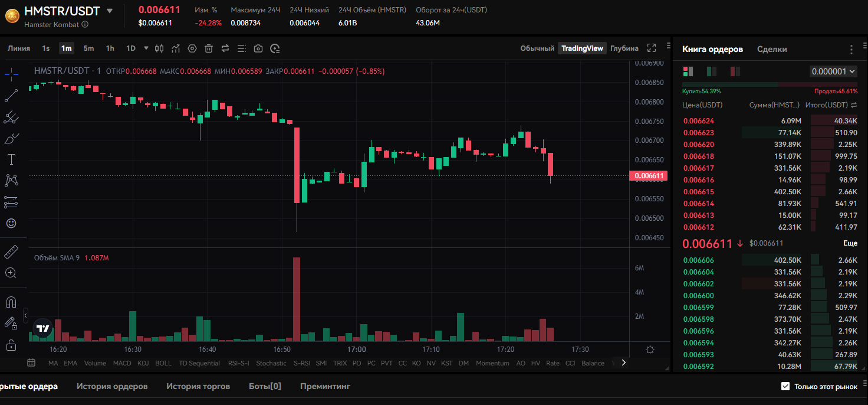Open the Книга ордеров tab
Image resolution: width=868 pixels, height=405 pixels.
click(712, 49)
